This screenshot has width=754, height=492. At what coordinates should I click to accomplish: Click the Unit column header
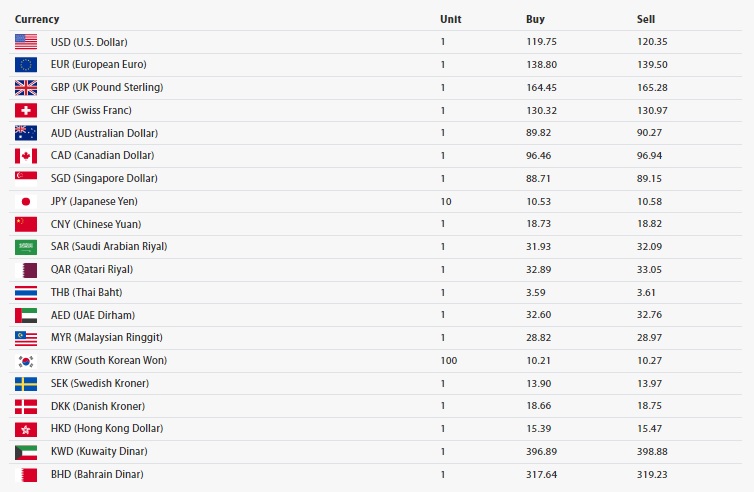click(x=450, y=19)
